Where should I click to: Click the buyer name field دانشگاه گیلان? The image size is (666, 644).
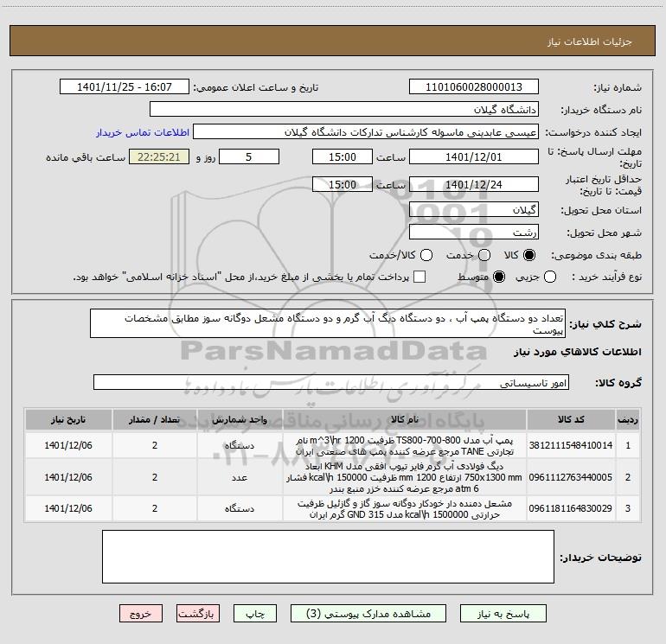pos(344,110)
